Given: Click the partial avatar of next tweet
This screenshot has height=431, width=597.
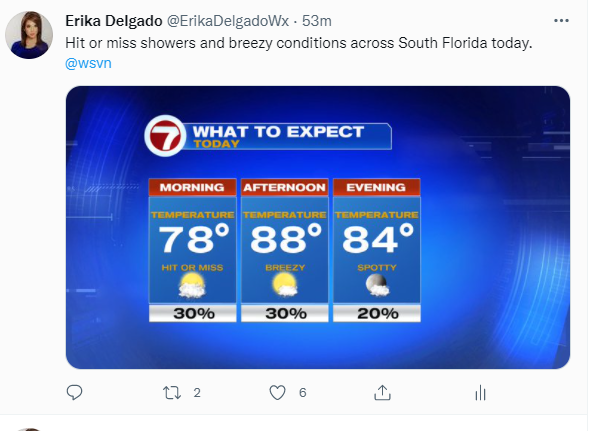Looking at the screenshot, I should pyautogui.click(x=29, y=429).
